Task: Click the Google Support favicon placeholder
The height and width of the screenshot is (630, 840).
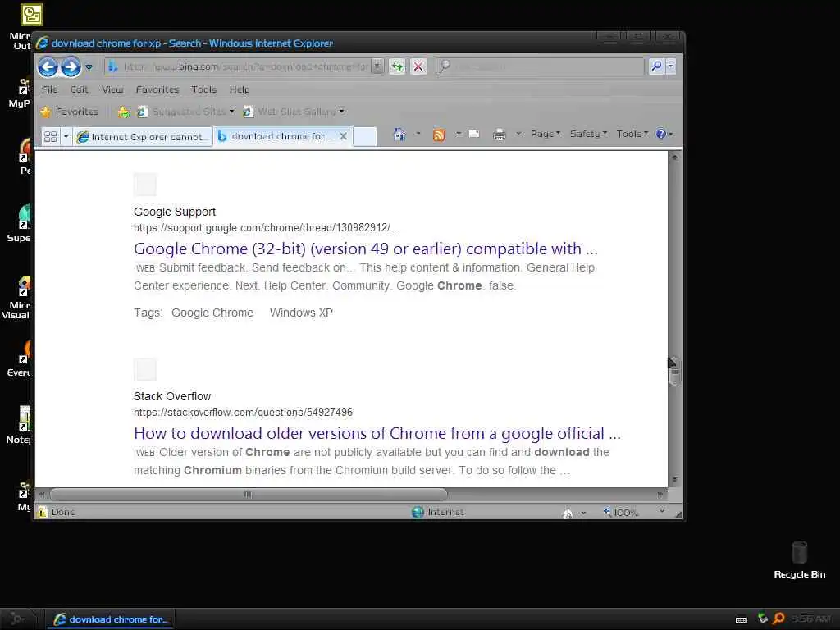Action: 144,185
